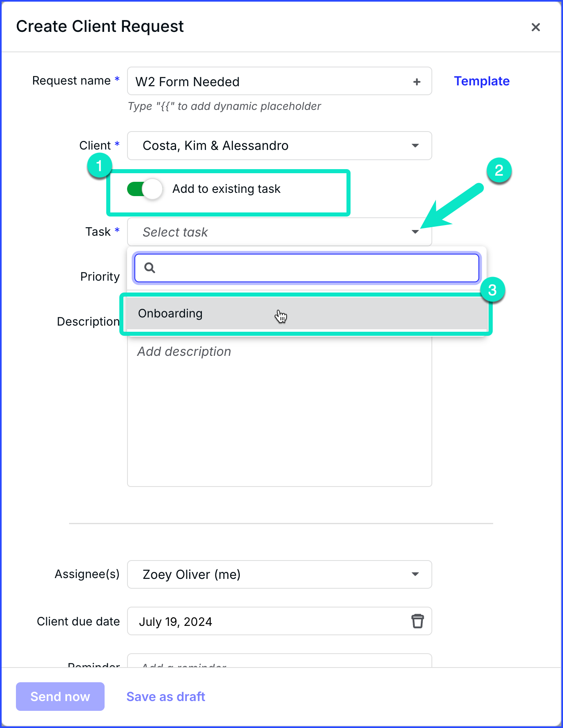
Task: Click the Priority field label
Action: [99, 277]
